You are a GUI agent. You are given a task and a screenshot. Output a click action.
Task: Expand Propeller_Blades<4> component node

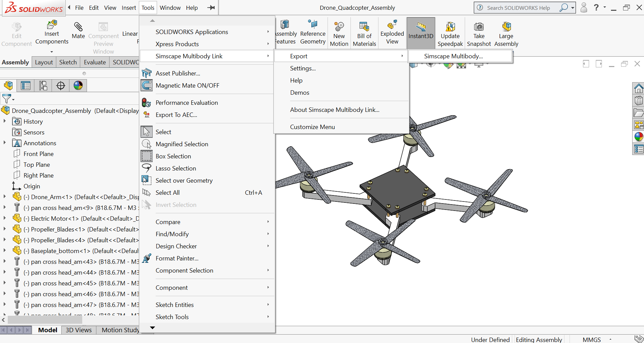pyautogui.click(x=4, y=240)
